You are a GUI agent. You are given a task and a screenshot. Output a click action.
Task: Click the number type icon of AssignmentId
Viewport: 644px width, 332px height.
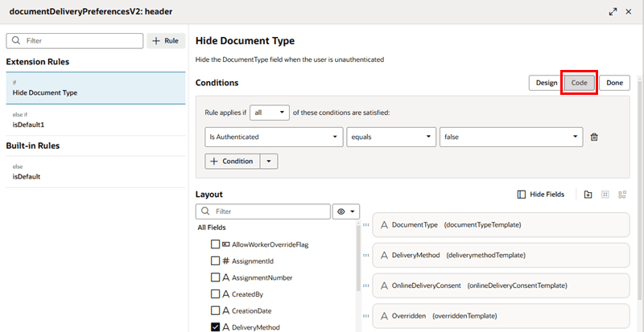point(225,261)
